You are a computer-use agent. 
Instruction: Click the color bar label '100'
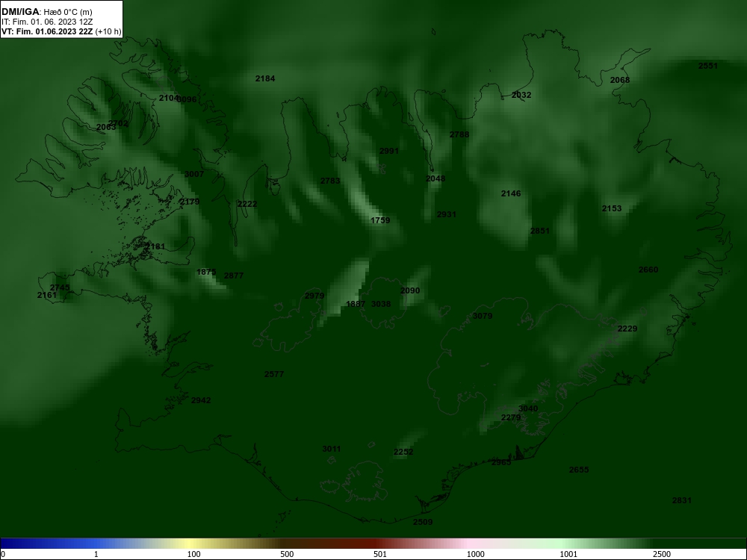[193, 554]
